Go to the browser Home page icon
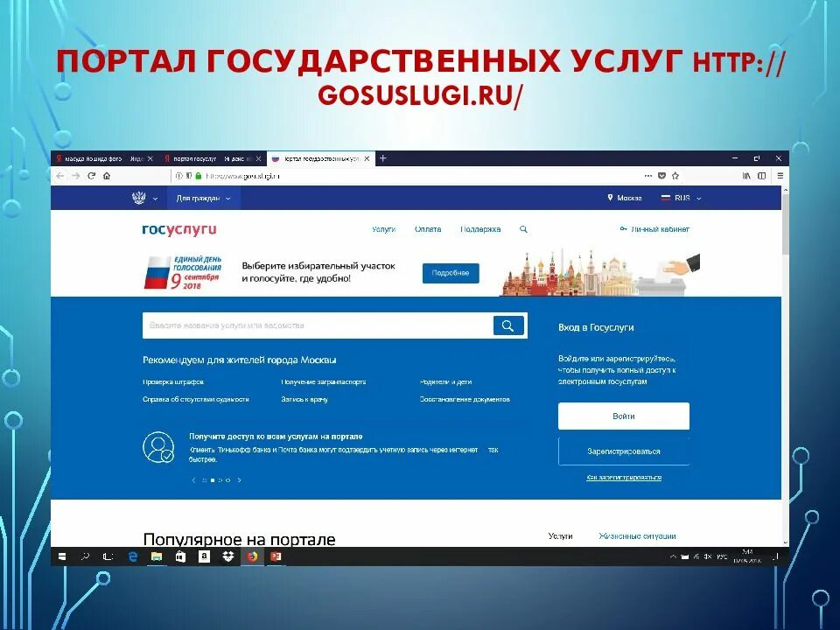 [107, 176]
